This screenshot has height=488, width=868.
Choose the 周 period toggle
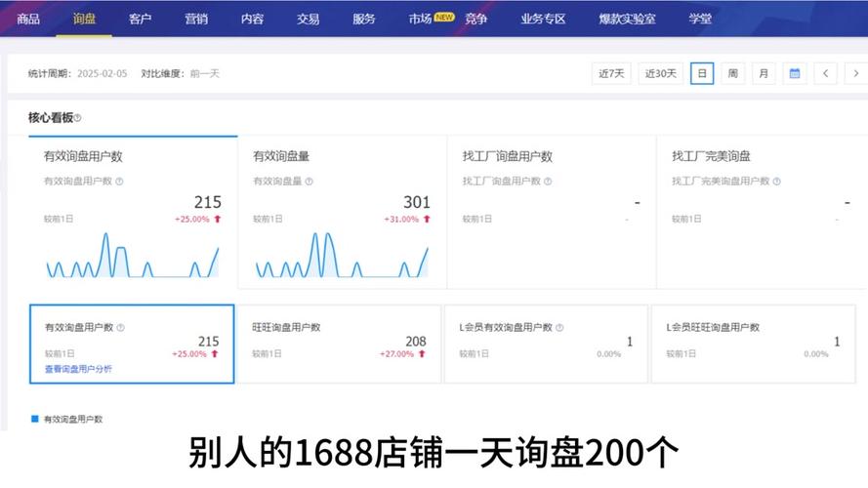click(733, 73)
